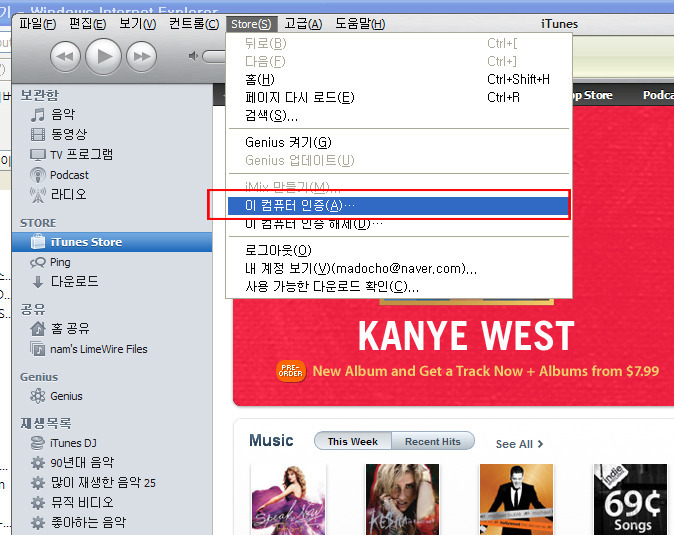The image size is (674, 535).
Task: Open the Michael Bublé album cover
Action: [x=516, y=499]
